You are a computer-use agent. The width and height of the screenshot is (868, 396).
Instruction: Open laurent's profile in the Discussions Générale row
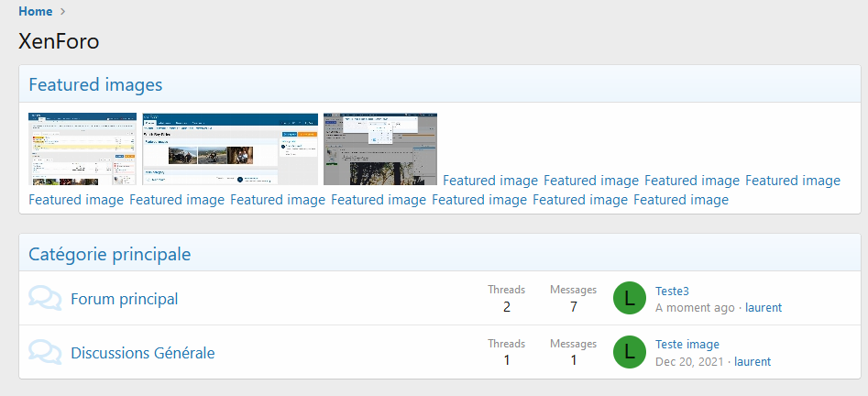click(x=753, y=362)
